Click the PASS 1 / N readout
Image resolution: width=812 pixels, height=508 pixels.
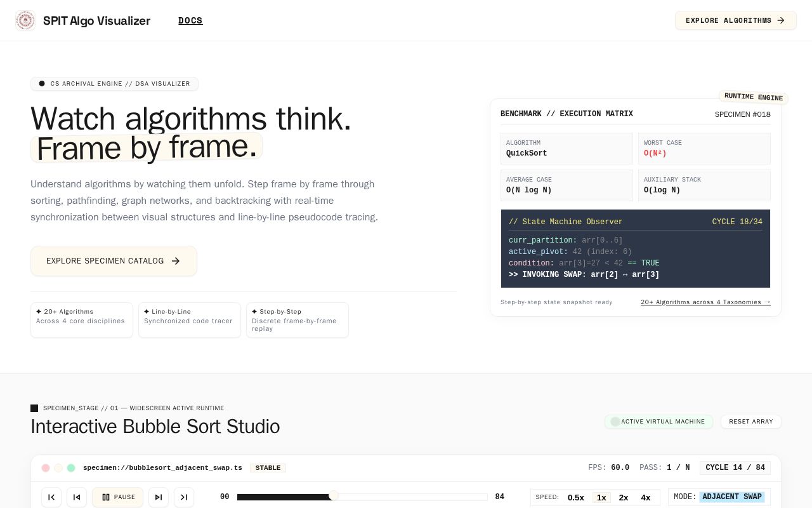(665, 468)
